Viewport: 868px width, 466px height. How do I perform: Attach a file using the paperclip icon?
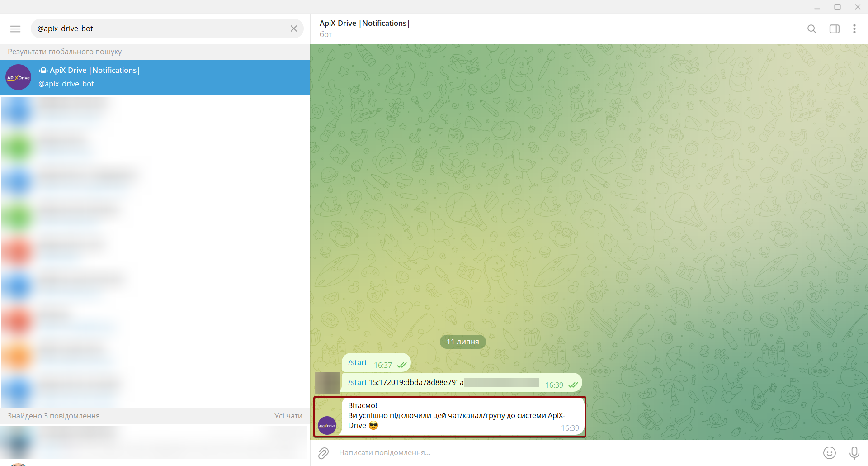[x=323, y=453]
